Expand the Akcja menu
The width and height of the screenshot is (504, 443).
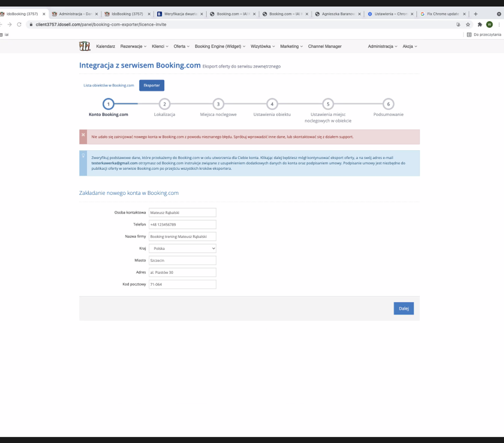pyautogui.click(x=410, y=46)
